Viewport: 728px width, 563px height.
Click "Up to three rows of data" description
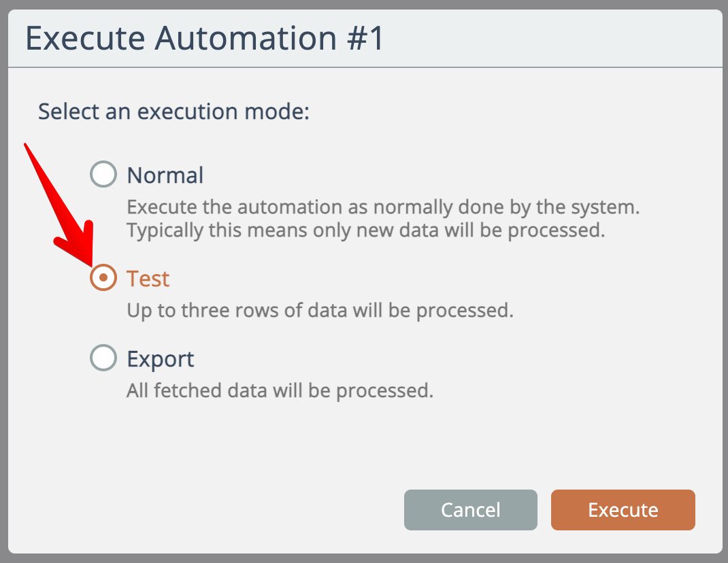click(x=320, y=311)
